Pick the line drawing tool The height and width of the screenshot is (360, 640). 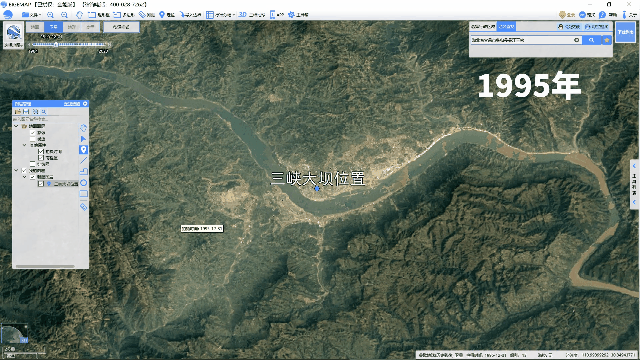click(84, 160)
